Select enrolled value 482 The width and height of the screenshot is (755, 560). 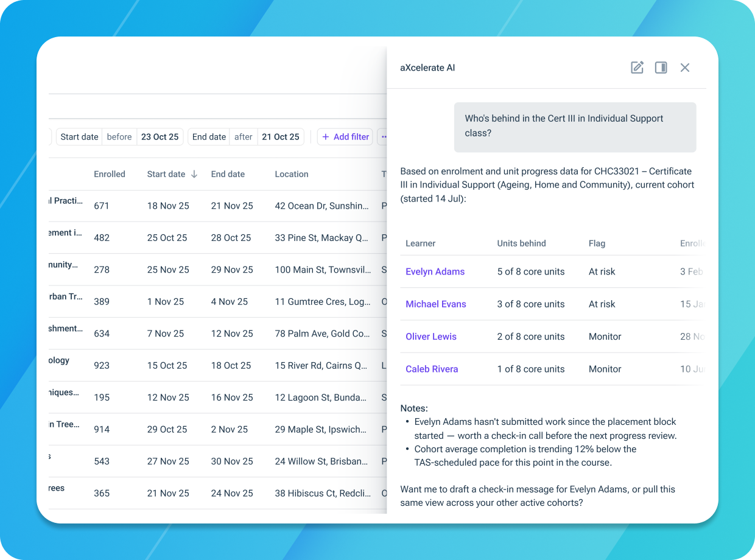click(x=102, y=237)
